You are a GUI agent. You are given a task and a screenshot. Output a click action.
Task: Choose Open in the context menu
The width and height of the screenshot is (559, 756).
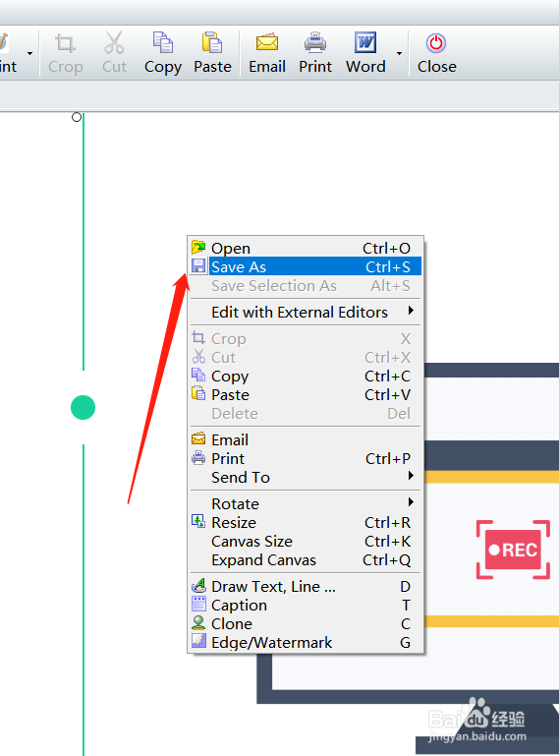click(306, 249)
